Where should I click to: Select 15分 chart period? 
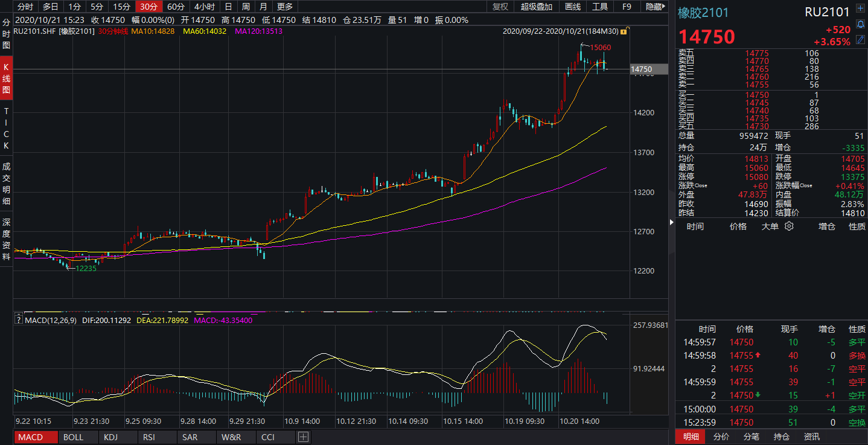click(x=121, y=7)
